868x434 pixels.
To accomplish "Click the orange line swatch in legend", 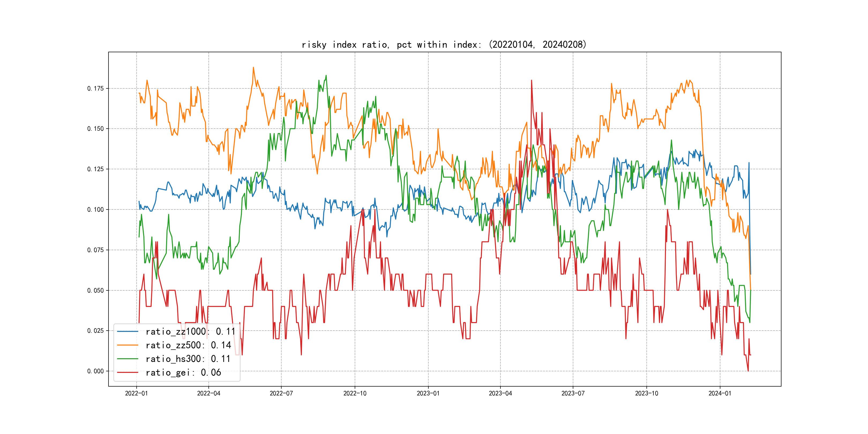I will click(x=127, y=345).
